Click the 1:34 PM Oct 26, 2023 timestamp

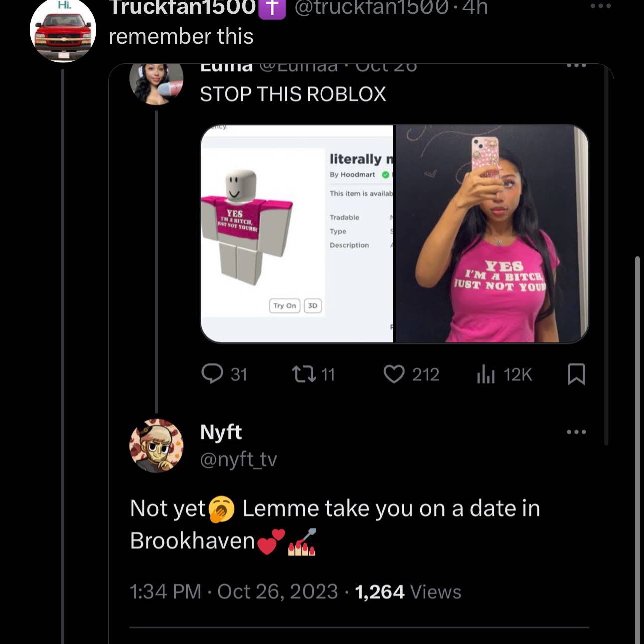(234, 592)
